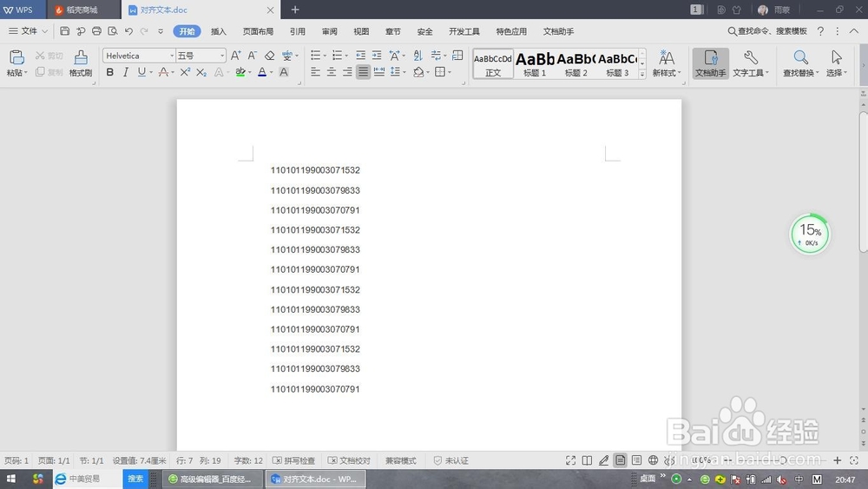
Task: Switch to web layout view icon
Action: pos(654,460)
